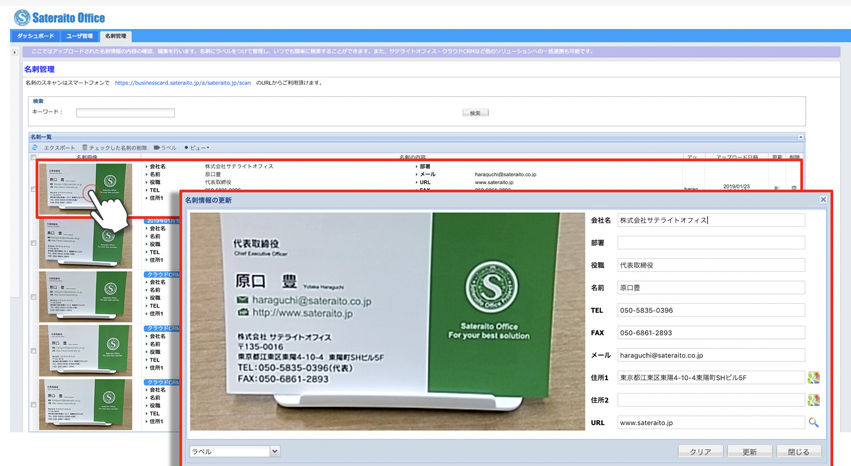The image size is (851, 466).
Task: Click the refresh icon in list toolbar
Action: (35, 148)
